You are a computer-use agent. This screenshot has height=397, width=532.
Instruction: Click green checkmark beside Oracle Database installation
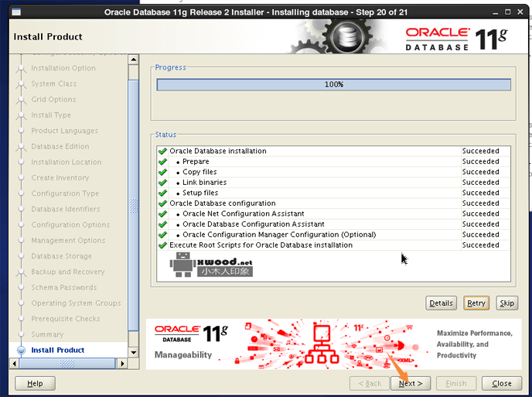[x=162, y=152]
